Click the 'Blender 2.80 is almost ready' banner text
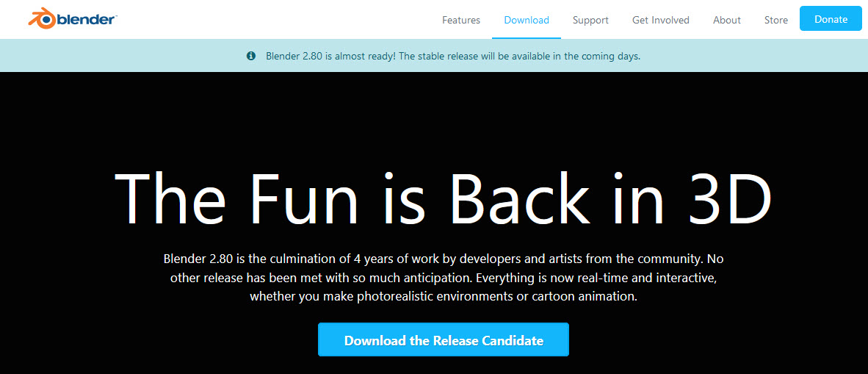The height and width of the screenshot is (374, 868). coord(453,56)
